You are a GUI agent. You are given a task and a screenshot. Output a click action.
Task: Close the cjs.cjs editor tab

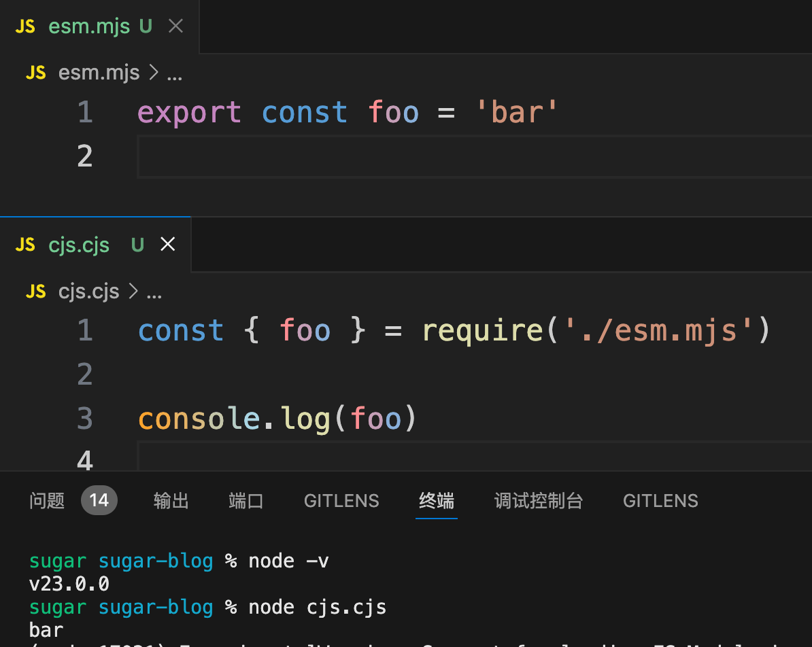(167, 245)
